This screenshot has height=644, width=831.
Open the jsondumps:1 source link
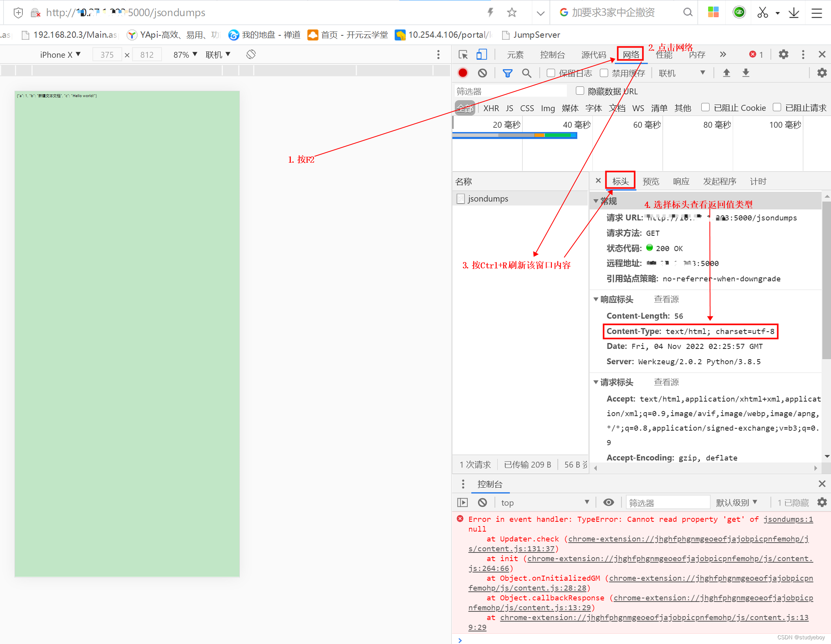point(788,519)
